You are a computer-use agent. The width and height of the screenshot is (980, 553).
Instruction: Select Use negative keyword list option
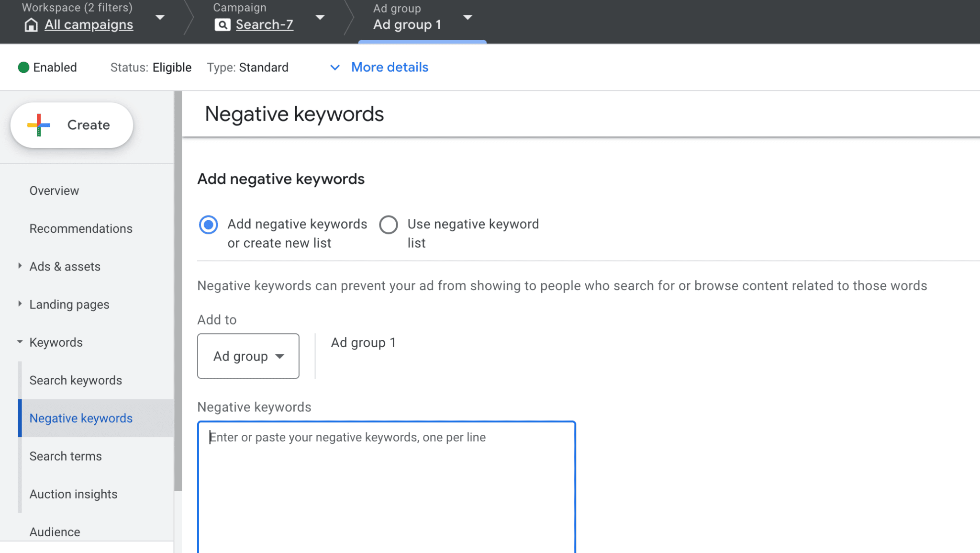[389, 225]
